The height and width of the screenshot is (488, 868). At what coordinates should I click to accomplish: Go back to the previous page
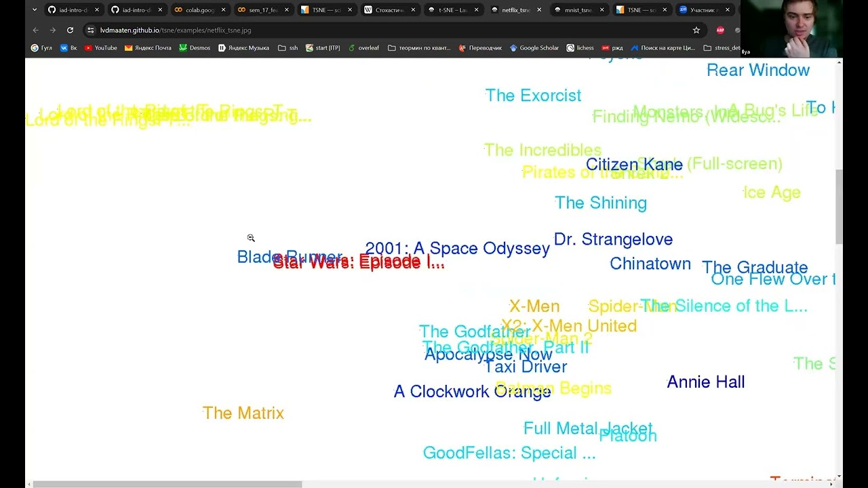click(35, 30)
